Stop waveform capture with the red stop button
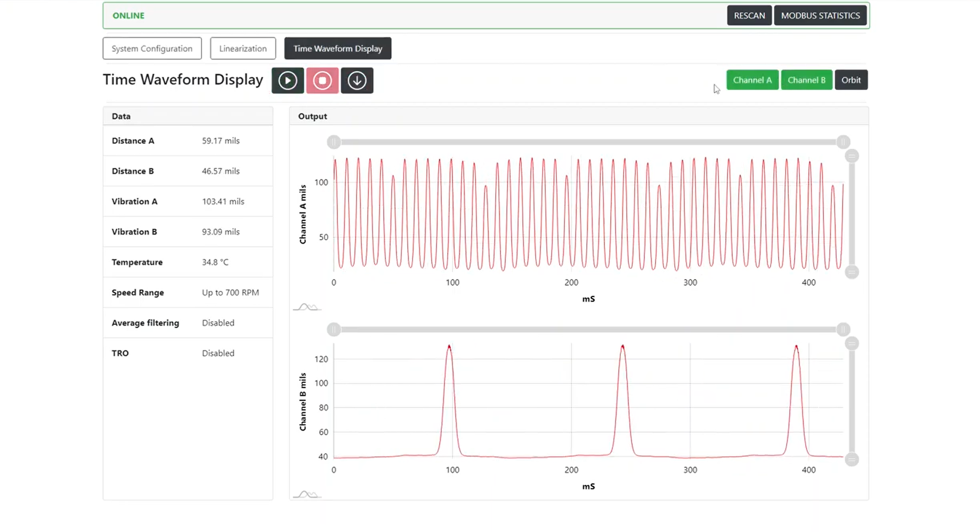980x532 pixels. click(x=322, y=80)
